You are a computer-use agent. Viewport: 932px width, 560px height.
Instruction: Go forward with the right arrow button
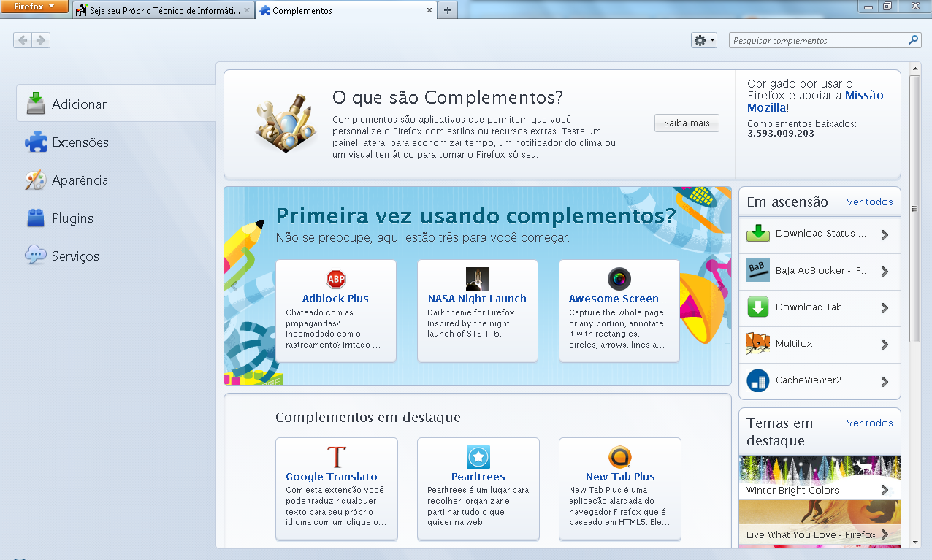pyautogui.click(x=41, y=40)
